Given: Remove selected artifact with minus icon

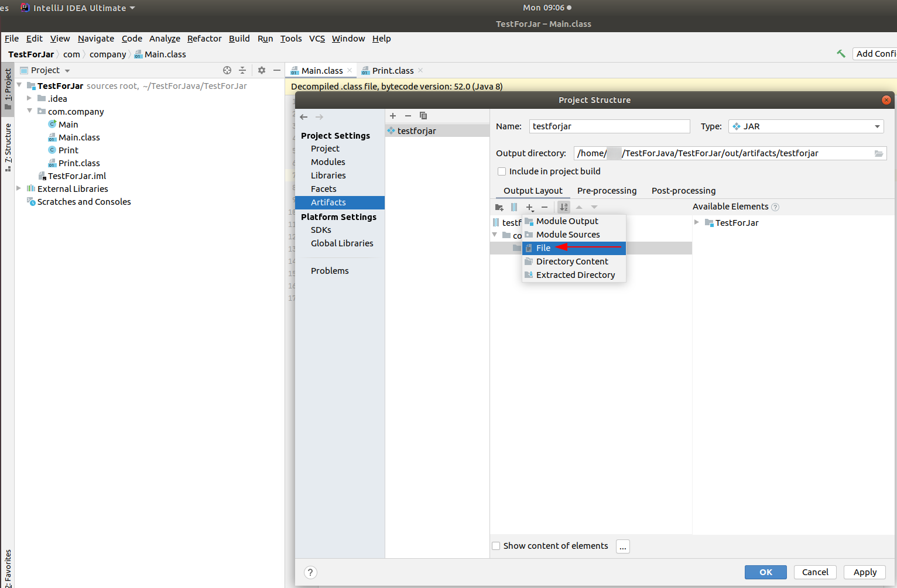Looking at the screenshot, I should [408, 116].
